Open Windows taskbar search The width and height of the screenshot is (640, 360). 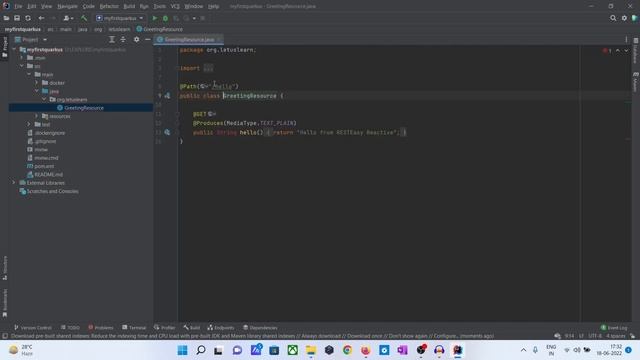coord(201,350)
